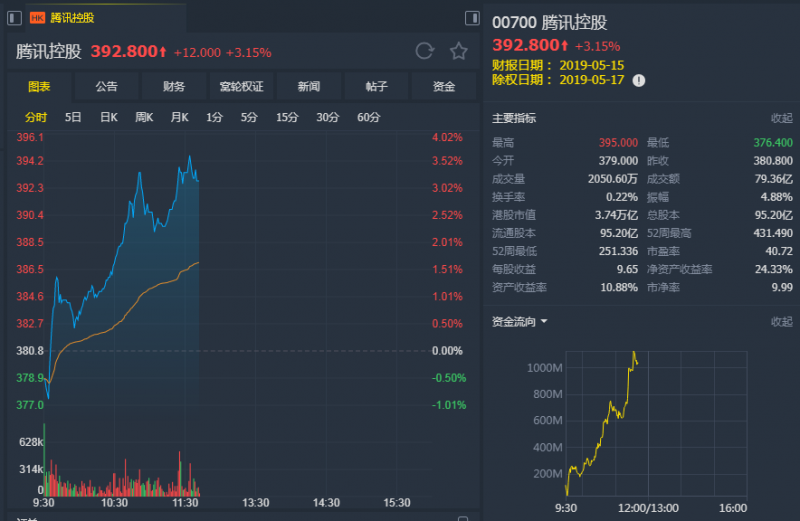Select the 周K weekly candlestick view
This screenshot has width=800, height=521.
tap(144, 117)
